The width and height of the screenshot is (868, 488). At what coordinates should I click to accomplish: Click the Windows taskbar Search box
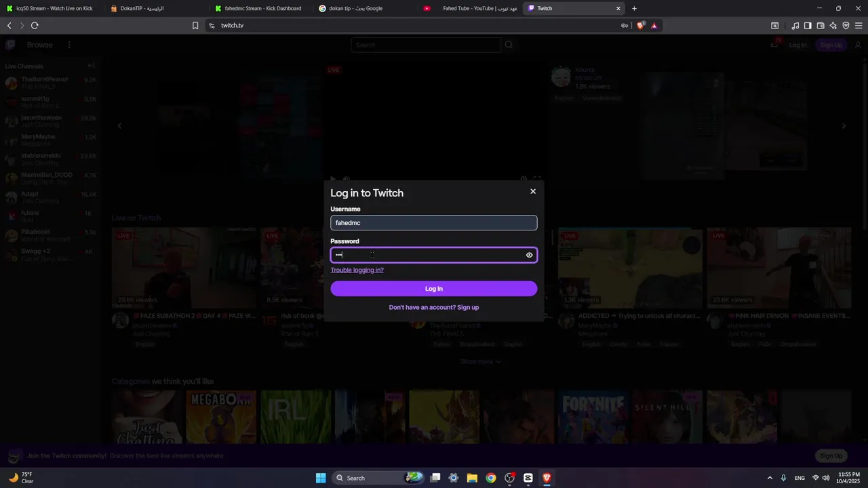pyautogui.click(x=378, y=478)
